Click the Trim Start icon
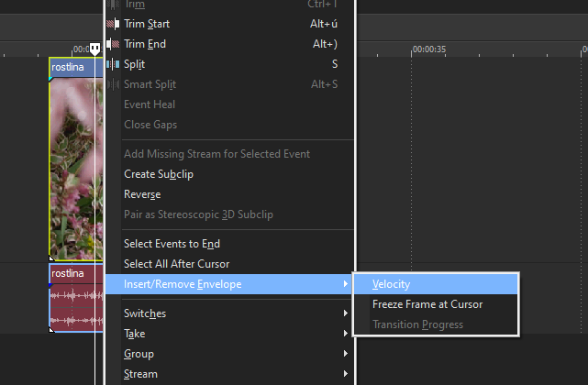The width and height of the screenshot is (588, 385). coord(112,24)
